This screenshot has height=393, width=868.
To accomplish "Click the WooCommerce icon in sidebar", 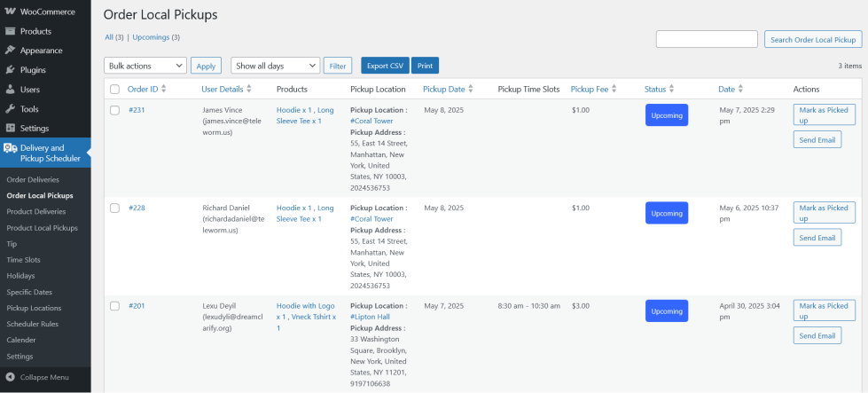I will pyautogui.click(x=10, y=12).
